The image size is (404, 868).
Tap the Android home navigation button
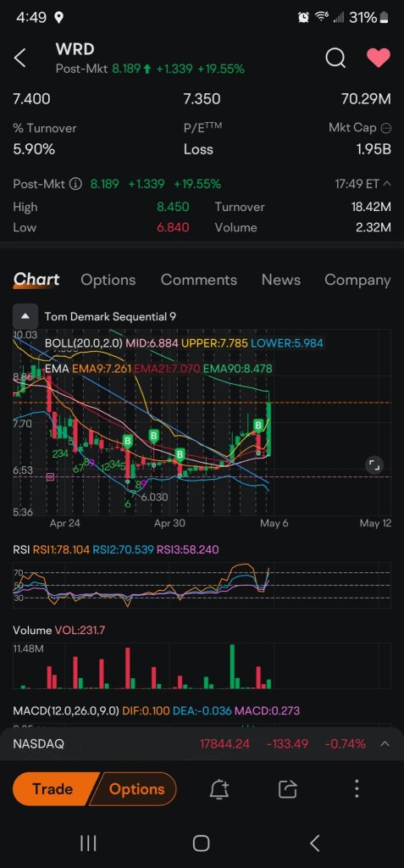coord(201,843)
